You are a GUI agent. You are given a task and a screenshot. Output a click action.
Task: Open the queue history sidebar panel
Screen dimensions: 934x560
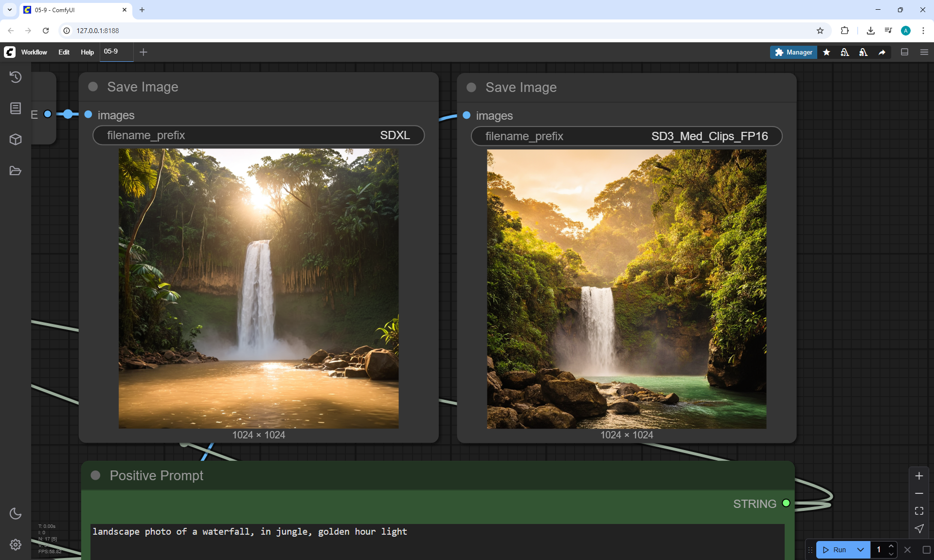(x=16, y=77)
